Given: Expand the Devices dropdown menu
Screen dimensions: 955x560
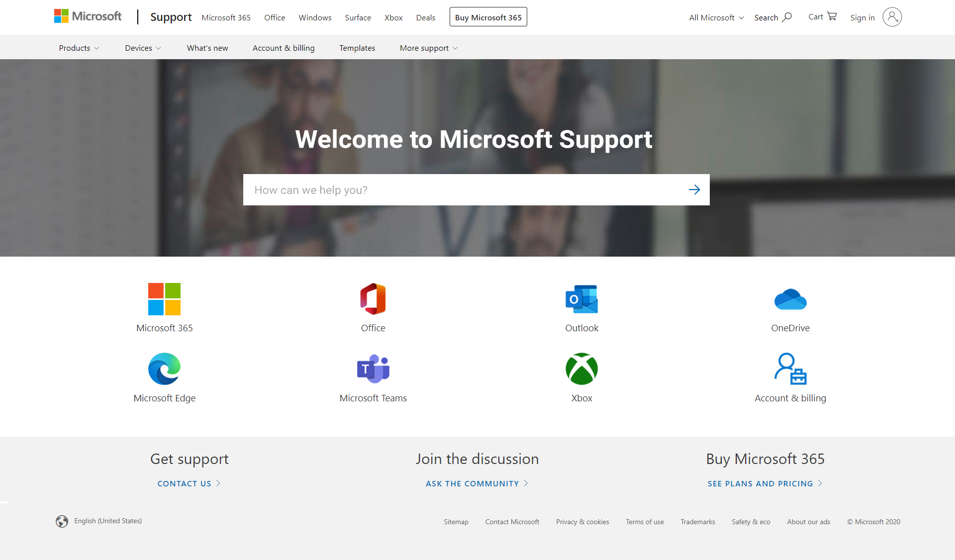Looking at the screenshot, I should [143, 48].
